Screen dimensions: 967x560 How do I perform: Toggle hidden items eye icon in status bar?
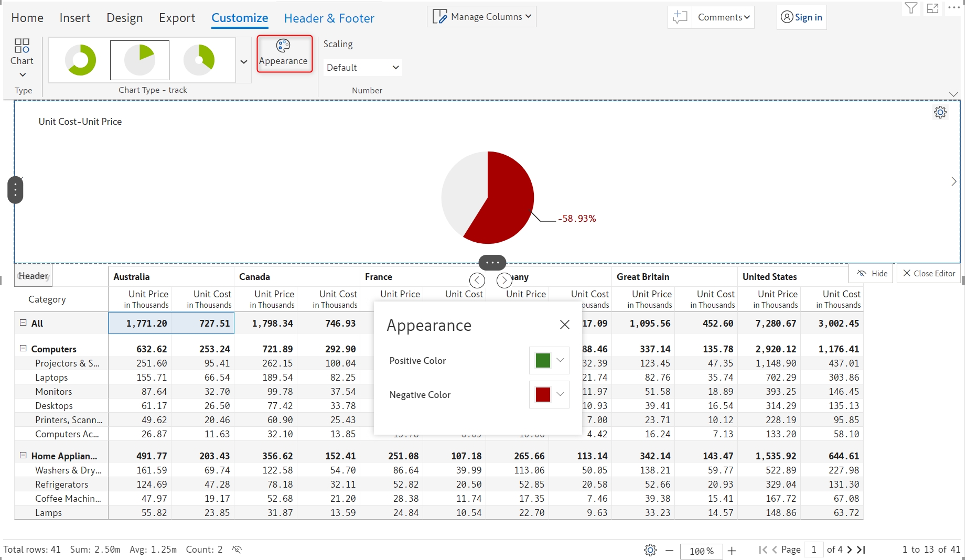pyautogui.click(x=237, y=550)
